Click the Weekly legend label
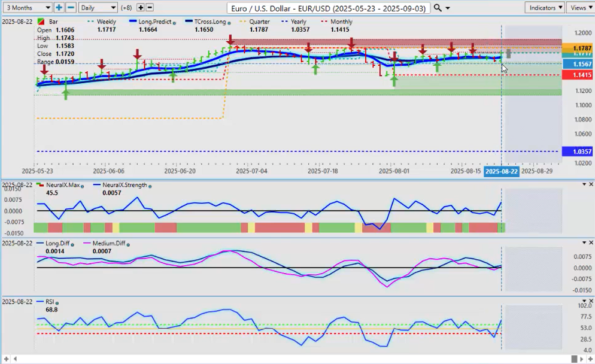The width and height of the screenshot is (595, 364). click(x=106, y=22)
